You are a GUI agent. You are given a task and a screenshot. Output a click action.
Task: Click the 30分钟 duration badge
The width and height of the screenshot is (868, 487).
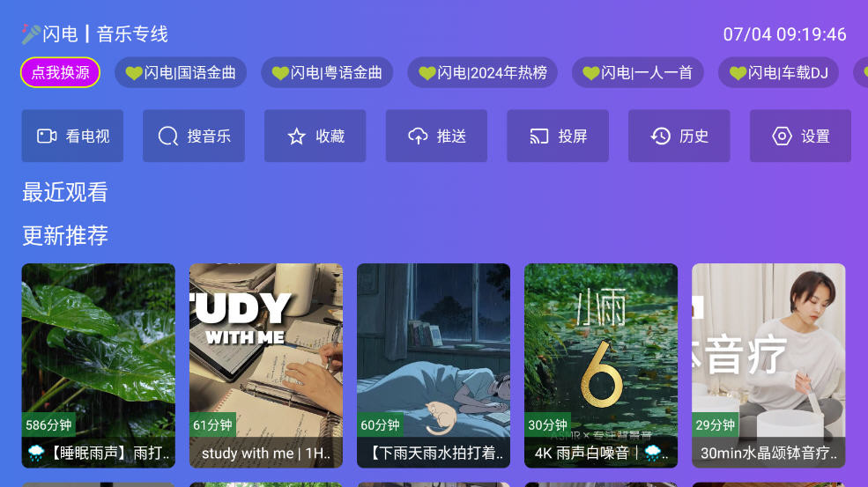[547, 425]
